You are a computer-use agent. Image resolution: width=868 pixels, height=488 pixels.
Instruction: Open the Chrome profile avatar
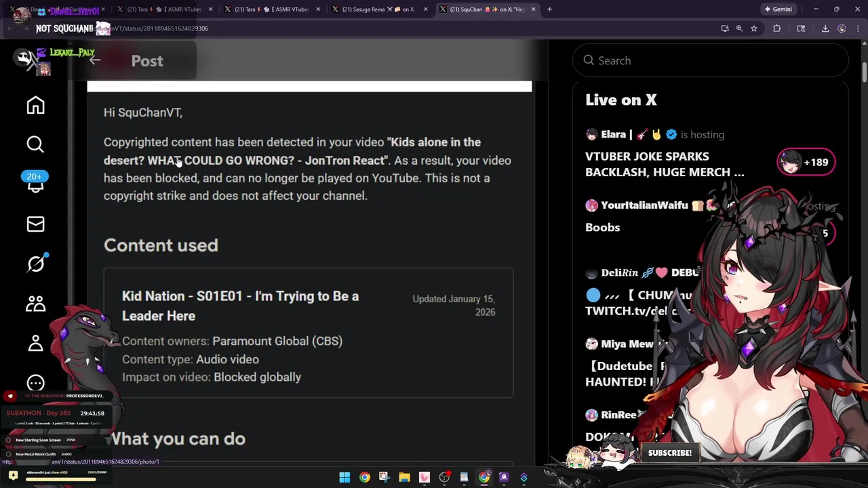click(842, 28)
